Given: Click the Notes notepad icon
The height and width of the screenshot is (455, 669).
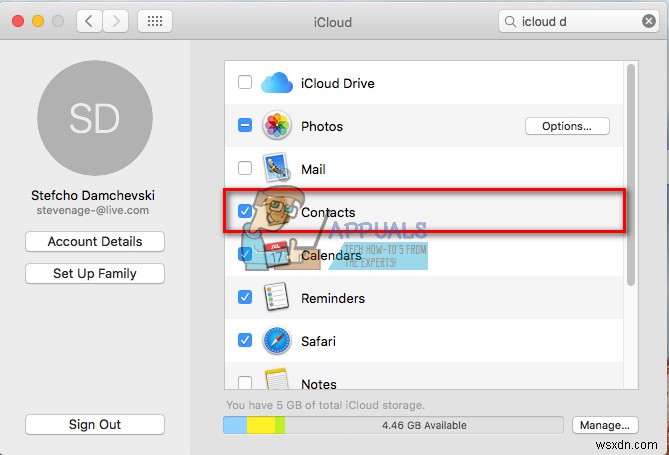Looking at the screenshot, I should (x=276, y=379).
